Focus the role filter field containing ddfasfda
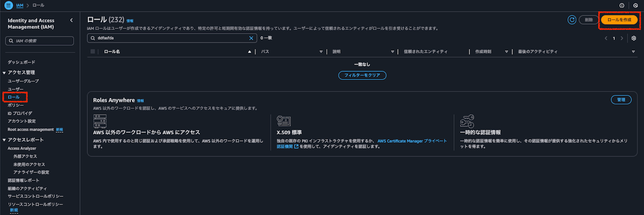Image resolution: width=644 pixels, height=215 pixels. pos(172,38)
